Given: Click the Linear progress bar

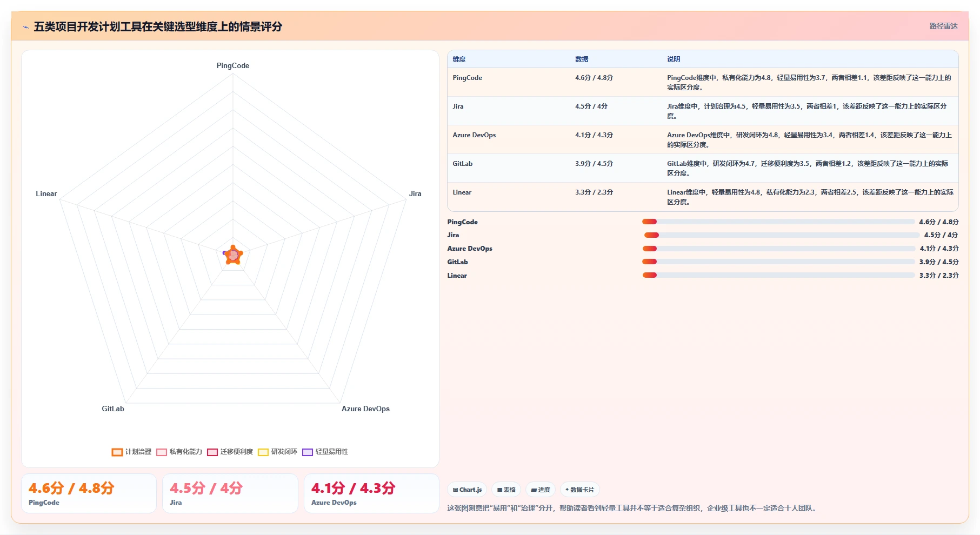Looking at the screenshot, I should pyautogui.click(x=778, y=275).
